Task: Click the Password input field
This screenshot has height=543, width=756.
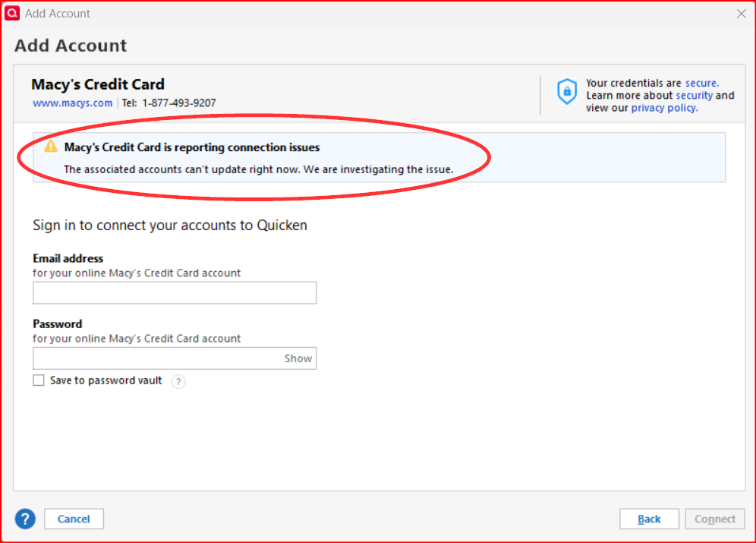Action: coord(175,358)
